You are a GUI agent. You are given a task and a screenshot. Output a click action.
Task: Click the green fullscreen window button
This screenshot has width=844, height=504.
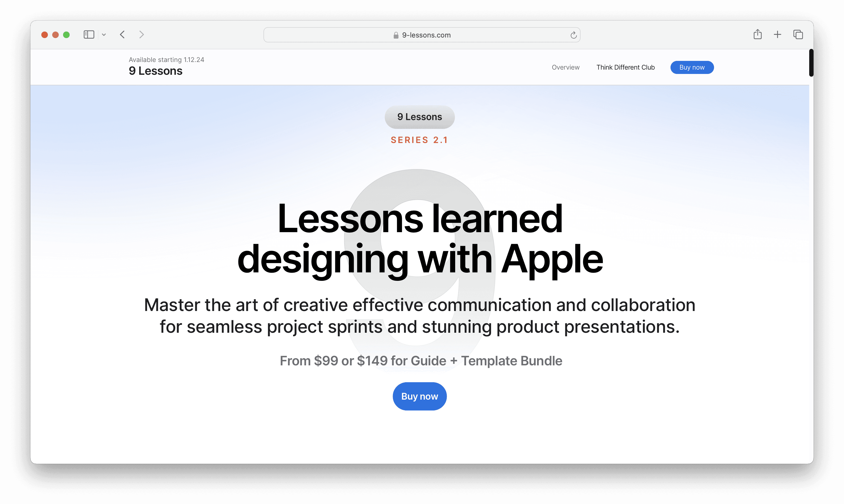67,35
